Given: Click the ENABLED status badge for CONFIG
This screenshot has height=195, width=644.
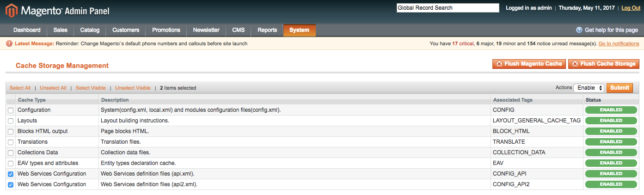Looking at the screenshot, I should 611,110.
